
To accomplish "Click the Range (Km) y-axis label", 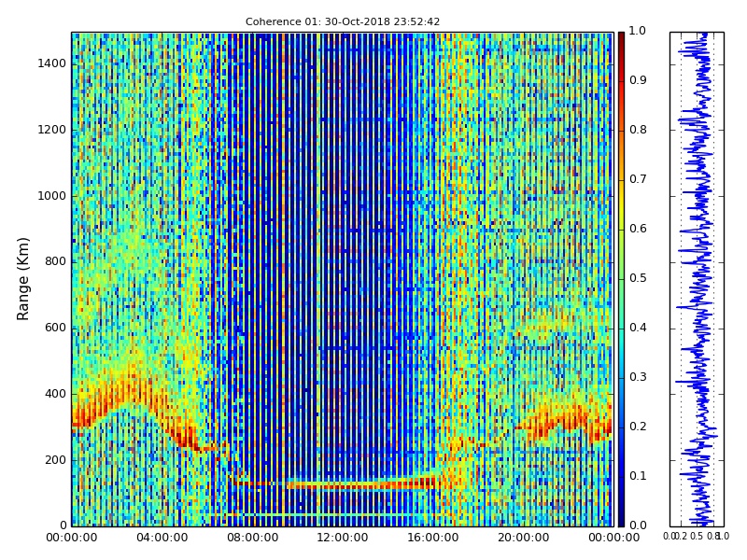I will 22,279.
